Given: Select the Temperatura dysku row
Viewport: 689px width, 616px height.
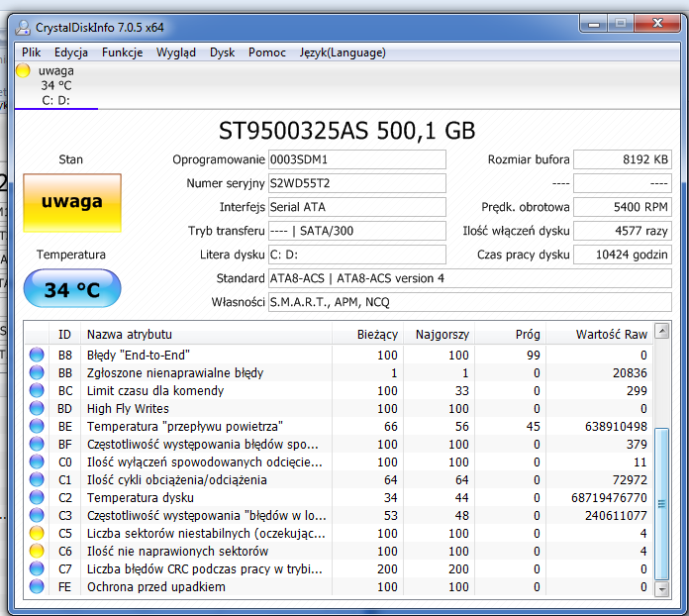Looking at the screenshot, I should tap(339, 497).
